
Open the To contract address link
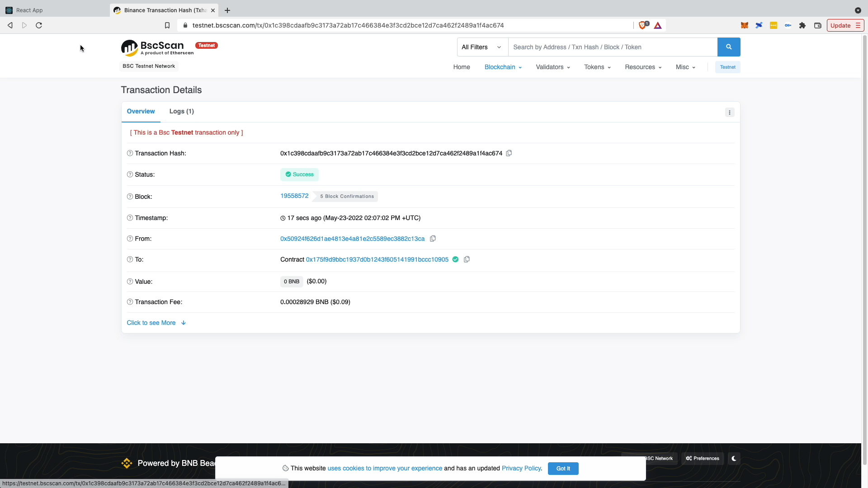click(377, 259)
